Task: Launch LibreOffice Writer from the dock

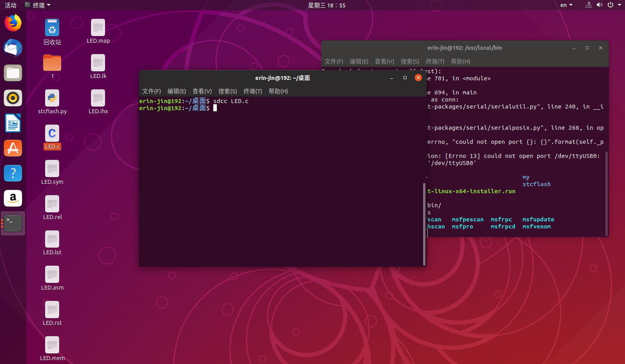Action: pos(13,123)
